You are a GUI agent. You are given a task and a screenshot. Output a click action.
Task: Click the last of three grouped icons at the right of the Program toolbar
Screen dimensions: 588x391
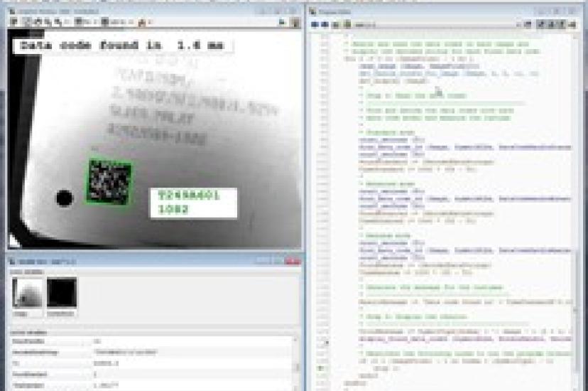[562, 25]
